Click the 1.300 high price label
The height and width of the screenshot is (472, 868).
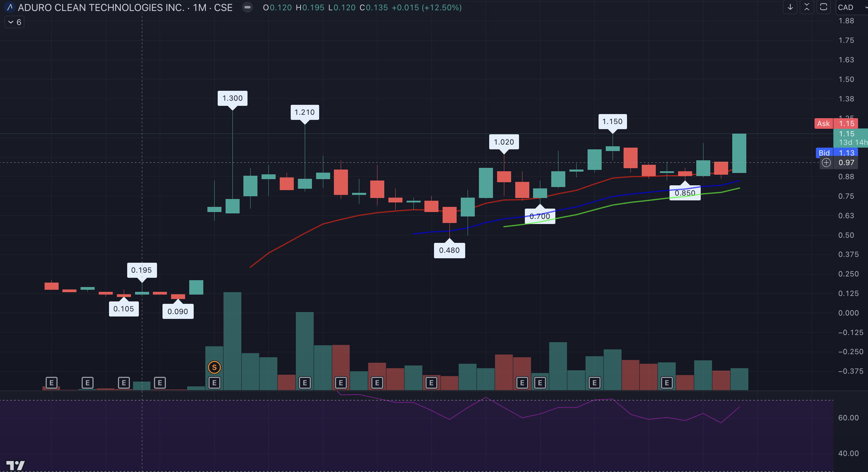click(232, 98)
